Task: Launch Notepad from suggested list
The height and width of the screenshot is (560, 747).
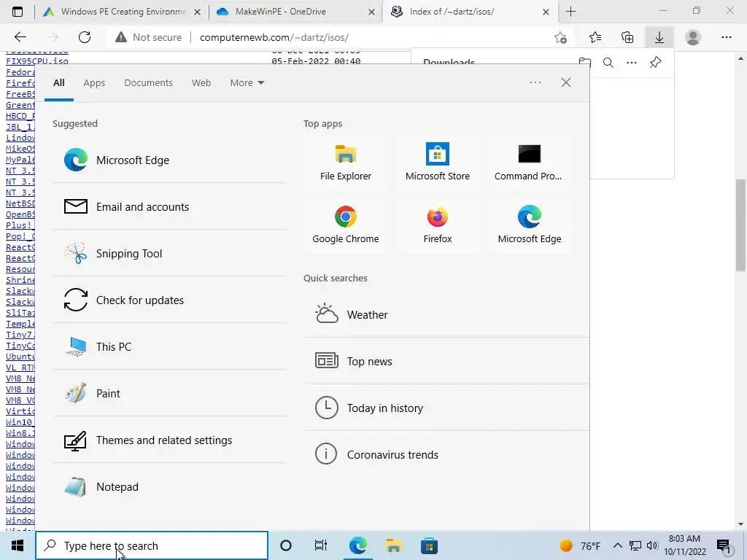Action: coord(169,486)
